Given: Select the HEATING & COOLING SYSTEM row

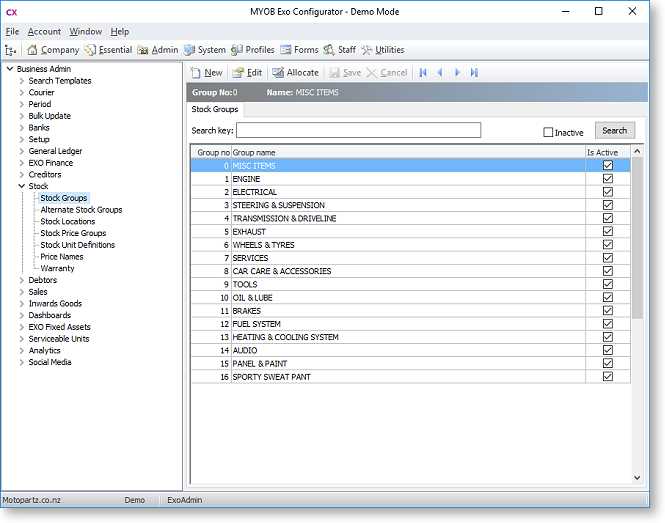Looking at the screenshot, I should 410,337.
